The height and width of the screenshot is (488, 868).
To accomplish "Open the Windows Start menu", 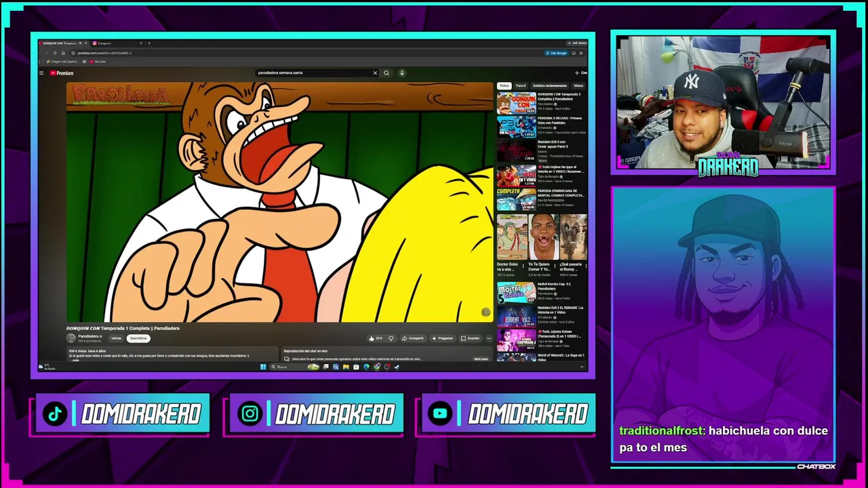I will pos(262,367).
